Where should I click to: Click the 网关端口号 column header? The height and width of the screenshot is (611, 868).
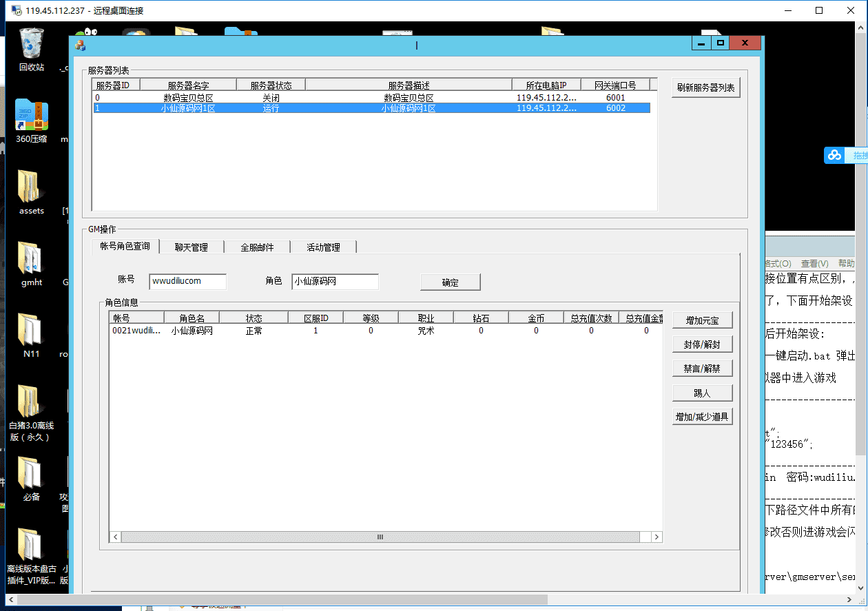[x=615, y=85]
